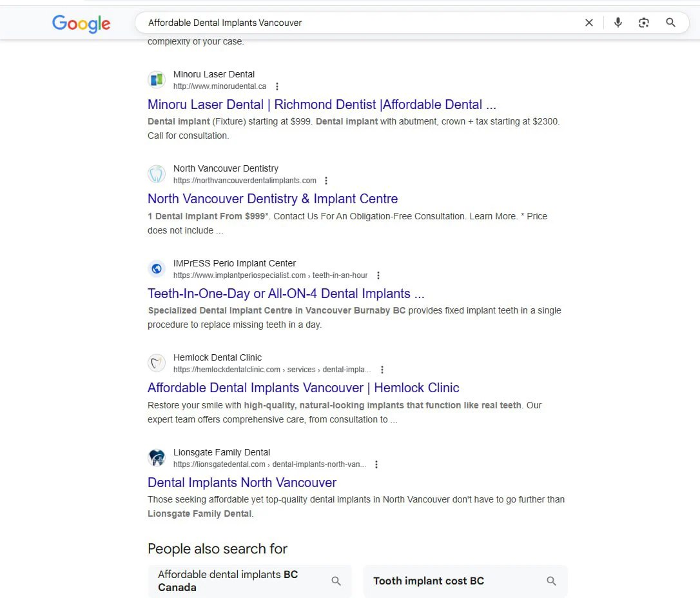This screenshot has width=700, height=598.
Task: Click snippet 1 Dental Implant From $999
Action: tap(347, 223)
